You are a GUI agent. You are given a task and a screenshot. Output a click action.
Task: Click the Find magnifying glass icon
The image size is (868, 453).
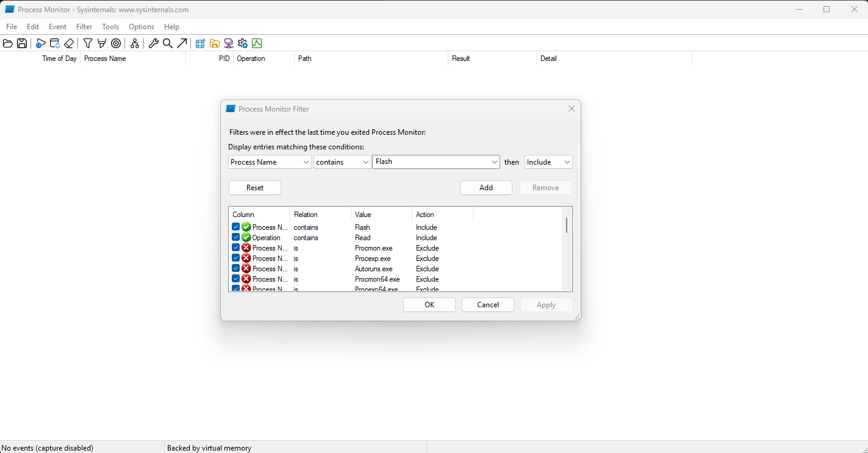pos(168,43)
